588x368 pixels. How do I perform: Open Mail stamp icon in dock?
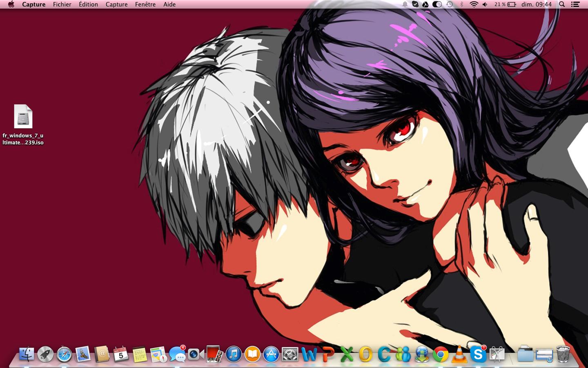(83, 354)
